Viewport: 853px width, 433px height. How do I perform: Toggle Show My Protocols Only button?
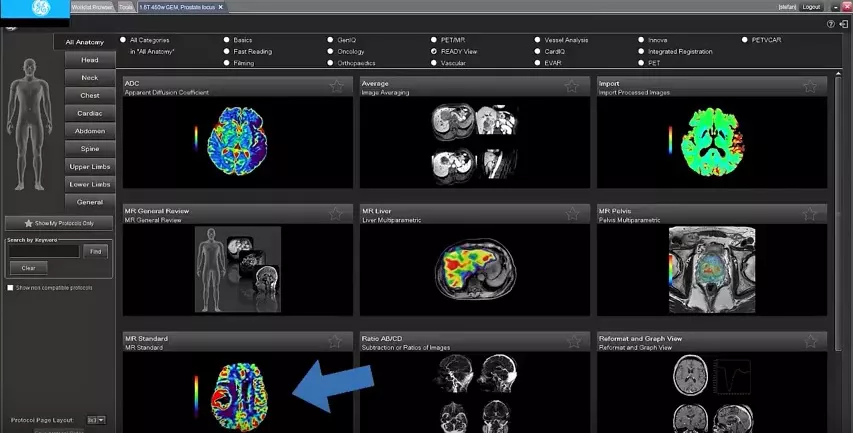59,223
